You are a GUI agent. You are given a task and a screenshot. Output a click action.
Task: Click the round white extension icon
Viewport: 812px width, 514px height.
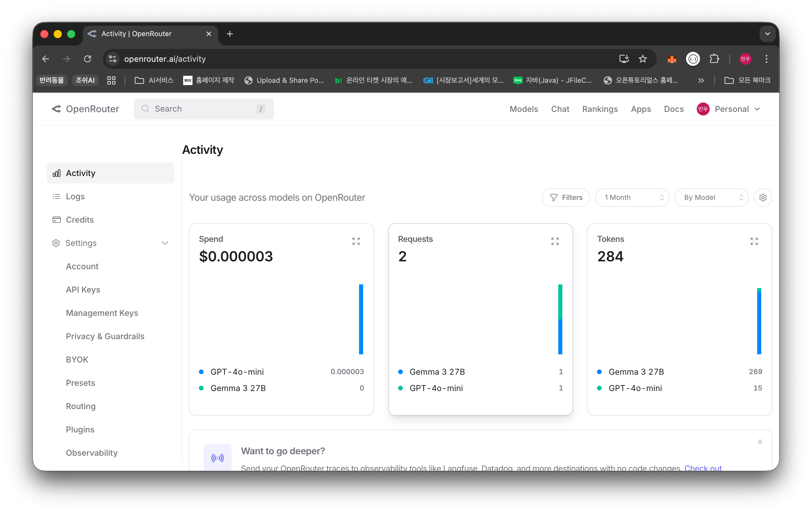point(693,59)
